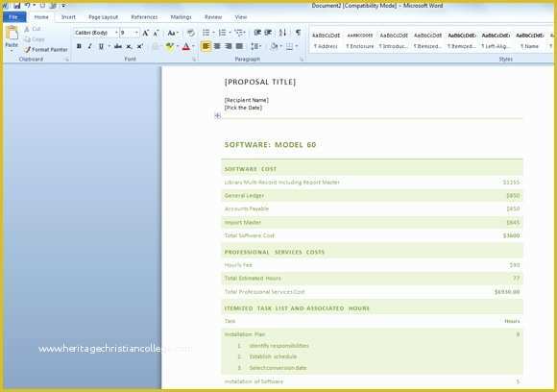The width and height of the screenshot is (557, 392).
Task: Apply the Enclosure style
Action: (360, 40)
